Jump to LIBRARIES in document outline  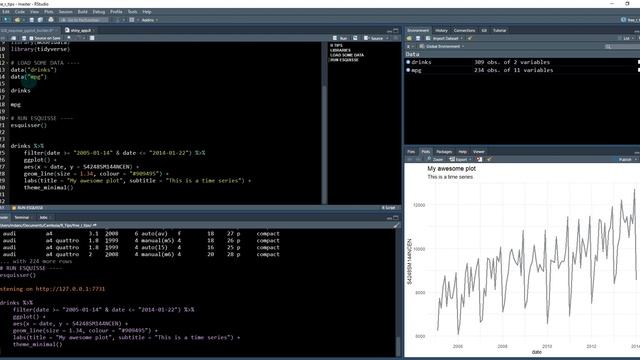340,50
